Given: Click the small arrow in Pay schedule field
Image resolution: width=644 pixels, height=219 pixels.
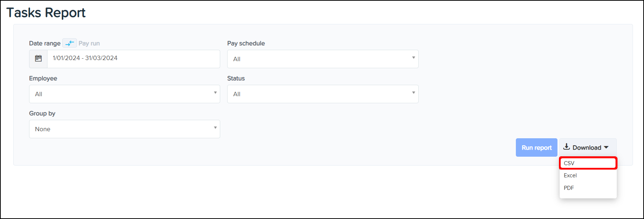Looking at the screenshot, I should 414,58.
